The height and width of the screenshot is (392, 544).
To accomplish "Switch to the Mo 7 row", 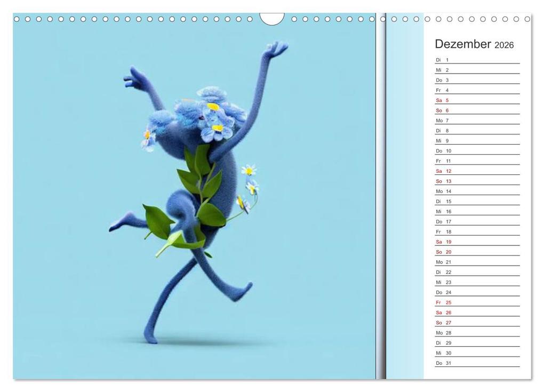I will pos(476,120).
